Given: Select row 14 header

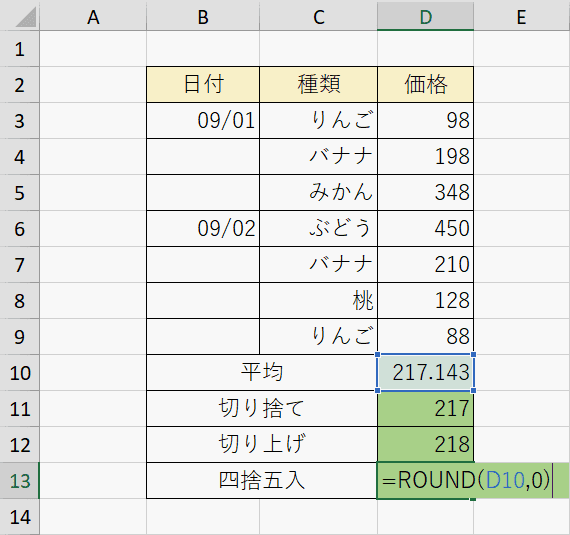Looking at the screenshot, I should [x=20, y=516].
